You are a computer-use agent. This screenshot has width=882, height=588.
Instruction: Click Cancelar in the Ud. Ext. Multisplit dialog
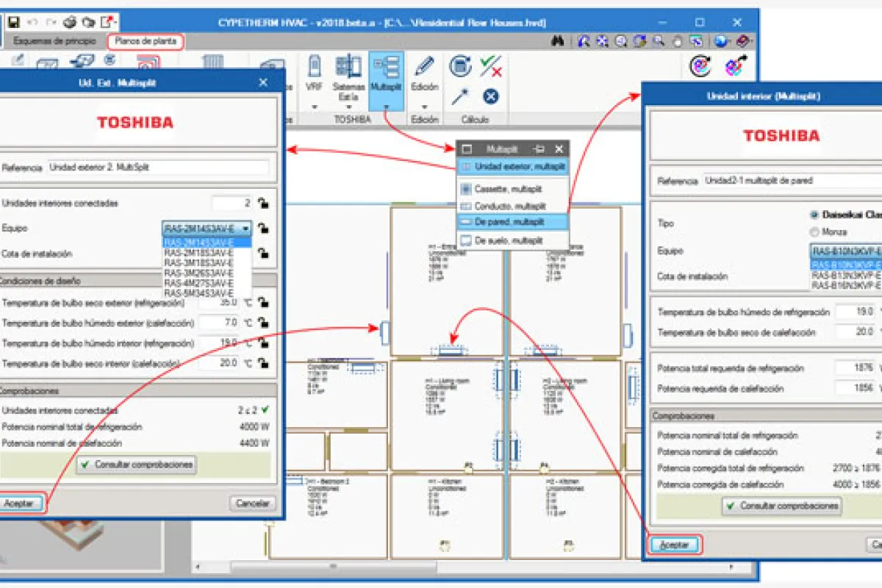click(x=253, y=504)
